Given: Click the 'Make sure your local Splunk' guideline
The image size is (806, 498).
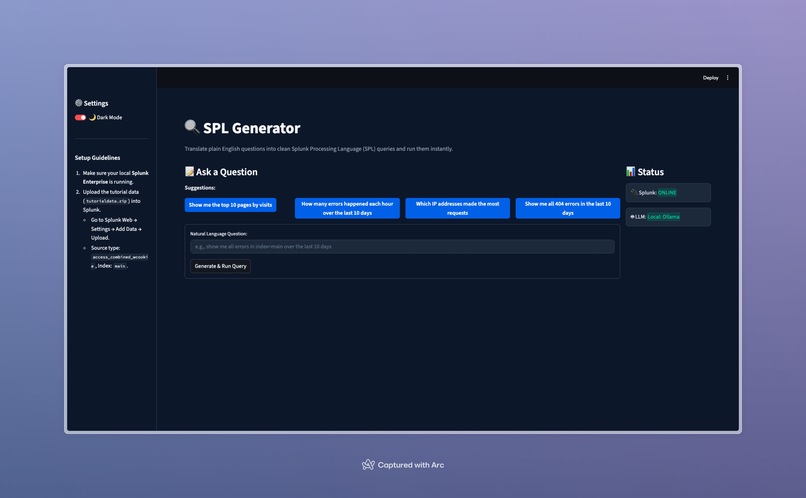Looking at the screenshot, I should (116, 177).
